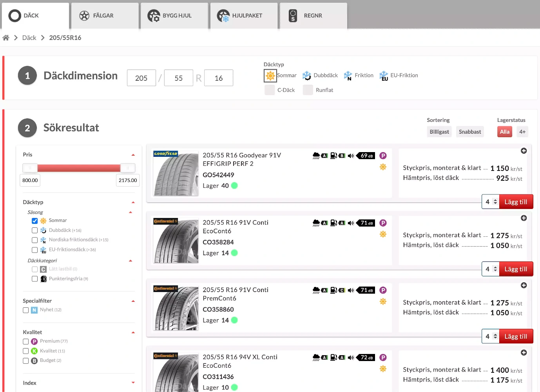This screenshot has width=540, height=392.
Task: Collapse the Pris filter section
Action: click(133, 155)
